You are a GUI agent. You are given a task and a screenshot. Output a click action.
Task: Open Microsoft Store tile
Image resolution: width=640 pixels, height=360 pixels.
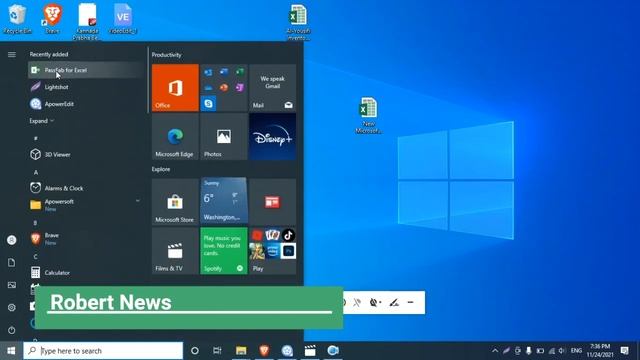coord(175,202)
